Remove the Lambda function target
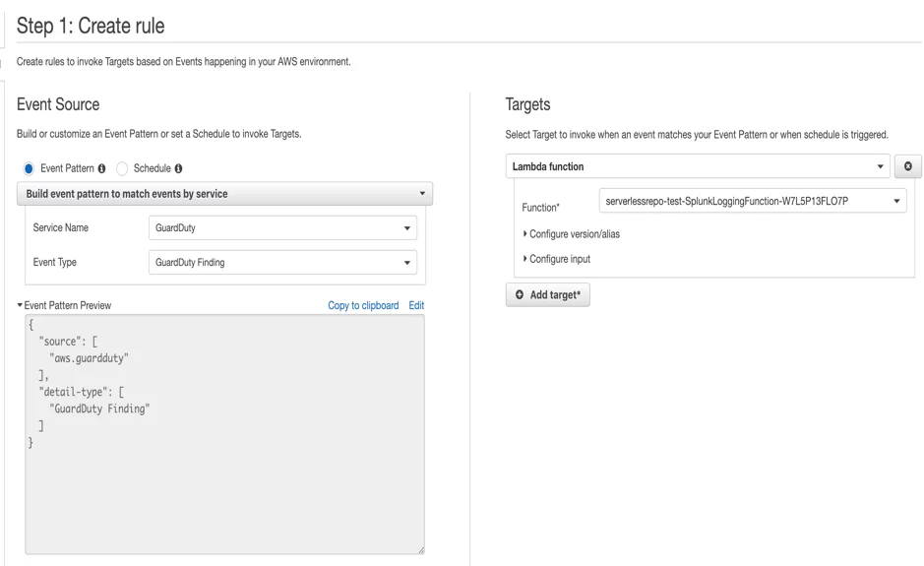 pyautogui.click(x=907, y=166)
